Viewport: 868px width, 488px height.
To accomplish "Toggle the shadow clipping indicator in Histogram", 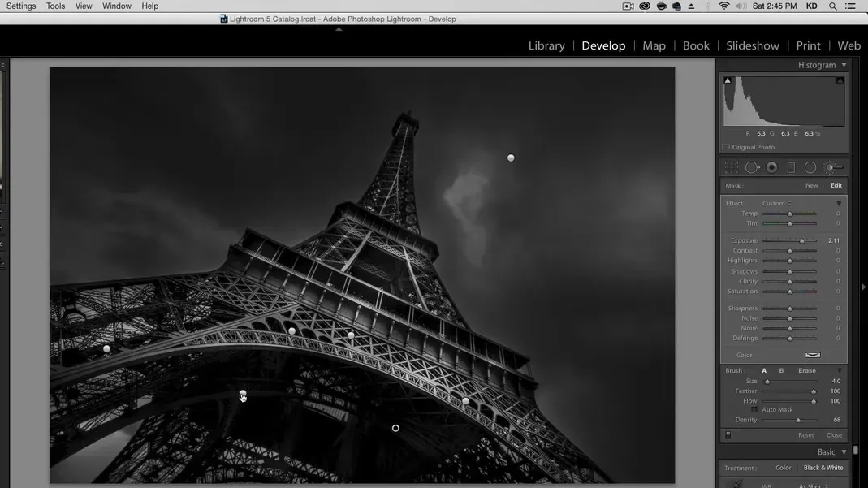I will click(728, 80).
